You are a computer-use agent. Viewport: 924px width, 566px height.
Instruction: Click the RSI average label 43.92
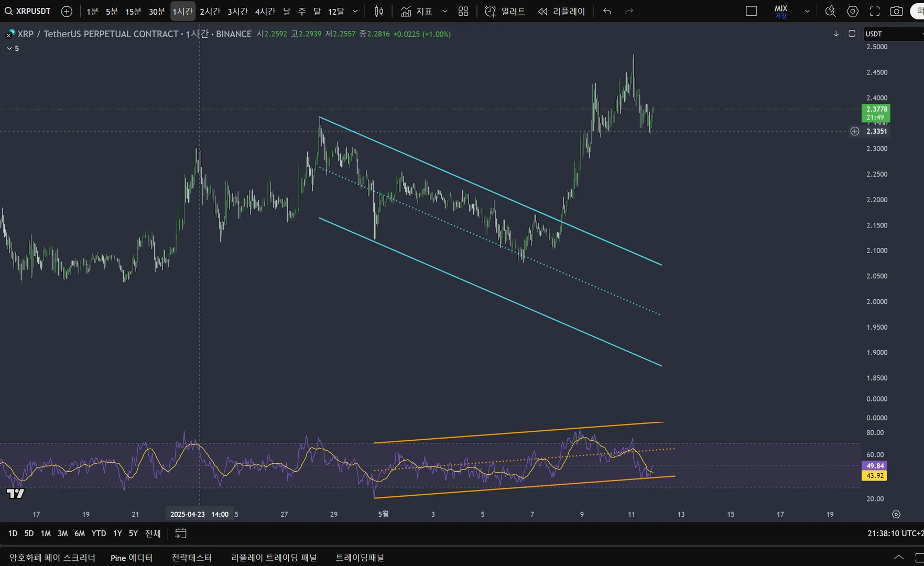click(x=875, y=475)
